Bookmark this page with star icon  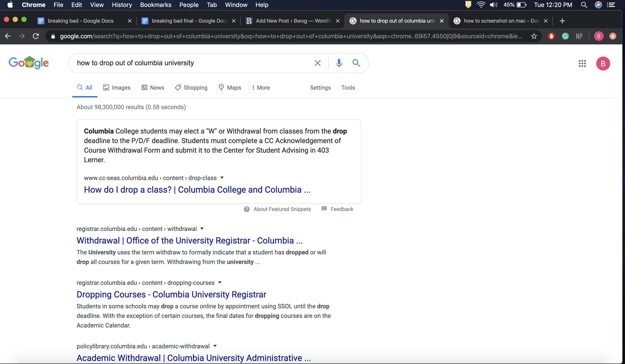tap(534, 36)
